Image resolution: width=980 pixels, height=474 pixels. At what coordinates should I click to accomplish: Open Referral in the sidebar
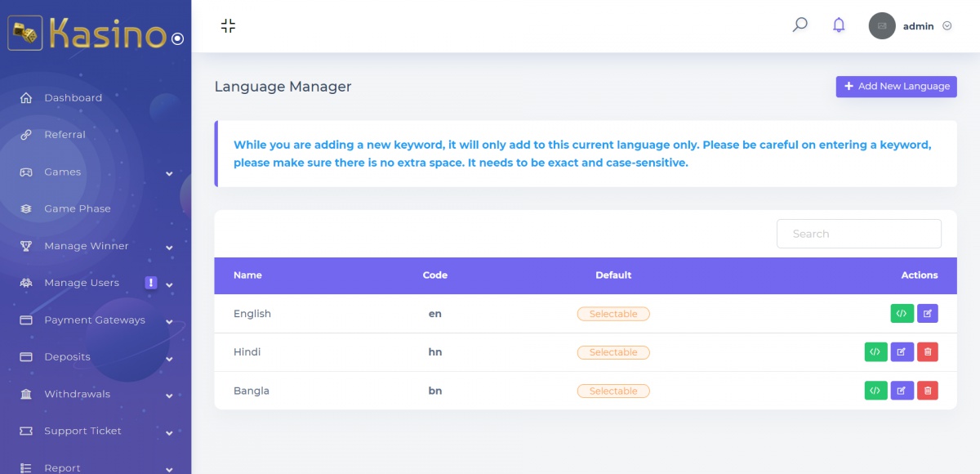[x=65, y=135]
